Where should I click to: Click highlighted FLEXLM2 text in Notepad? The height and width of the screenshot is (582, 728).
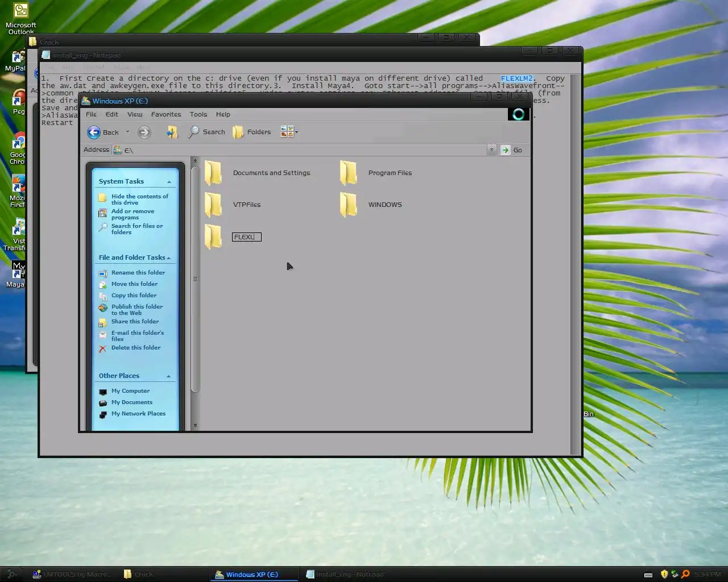[518, 78]
